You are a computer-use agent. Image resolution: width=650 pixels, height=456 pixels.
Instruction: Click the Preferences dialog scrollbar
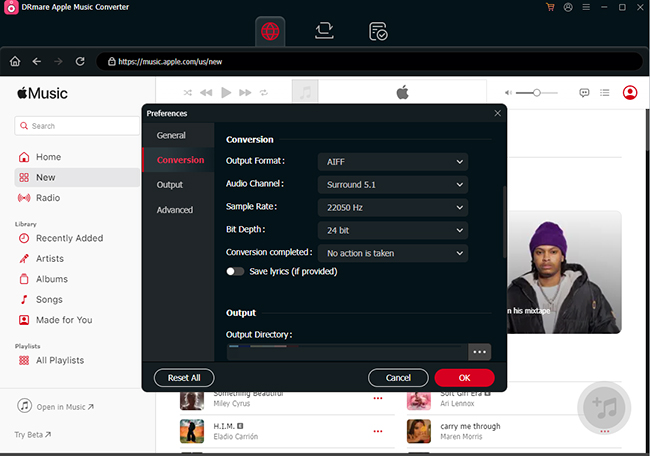(x=504, y=222)
